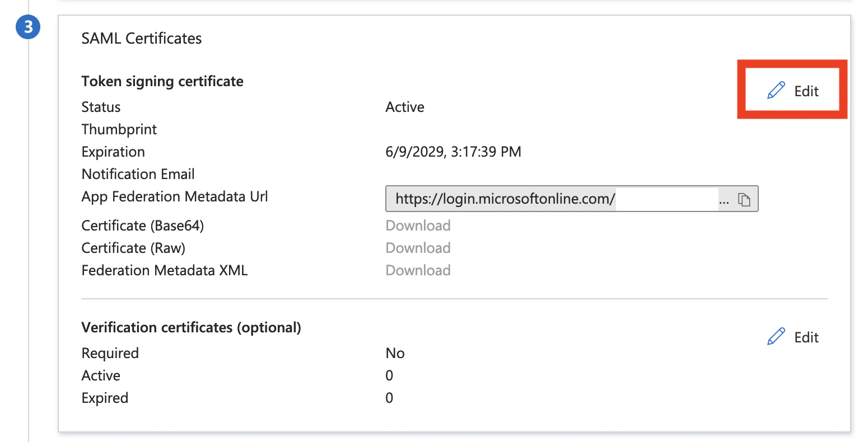Viewport: 868px width, 442px height.
Task: Click the Certificate (Base64) label
Action: pyautogui.click(x=143, y=225)
